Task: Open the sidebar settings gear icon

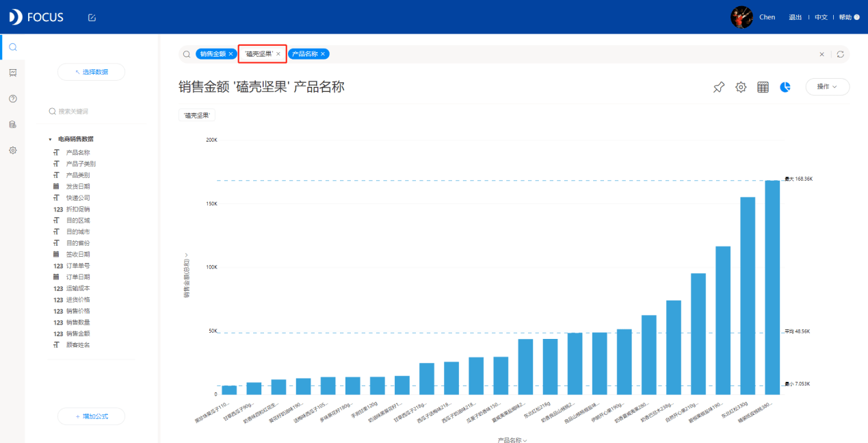Action: (x=12, y=150)
